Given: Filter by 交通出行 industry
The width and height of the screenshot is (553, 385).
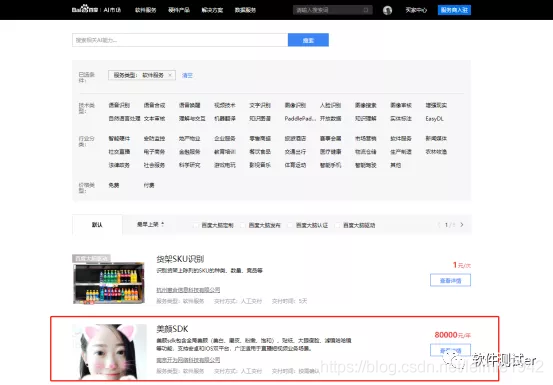Looking at the screenshot, I should [295, 152].
